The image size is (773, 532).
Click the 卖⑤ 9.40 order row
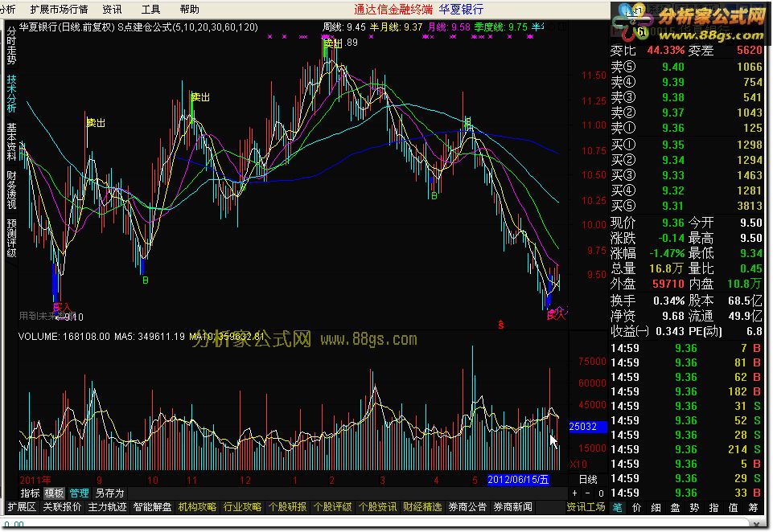pos(686,67)
